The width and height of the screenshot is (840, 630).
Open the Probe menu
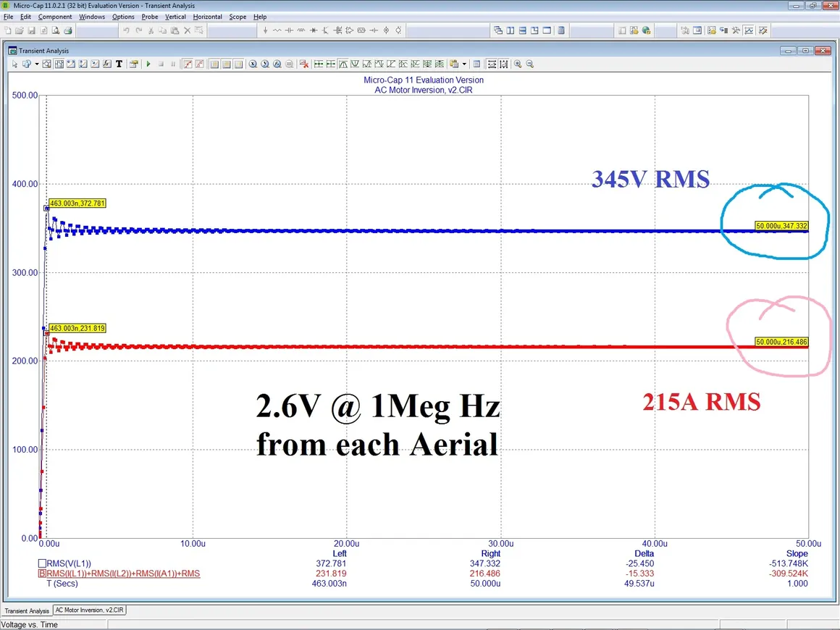[150, 17]
